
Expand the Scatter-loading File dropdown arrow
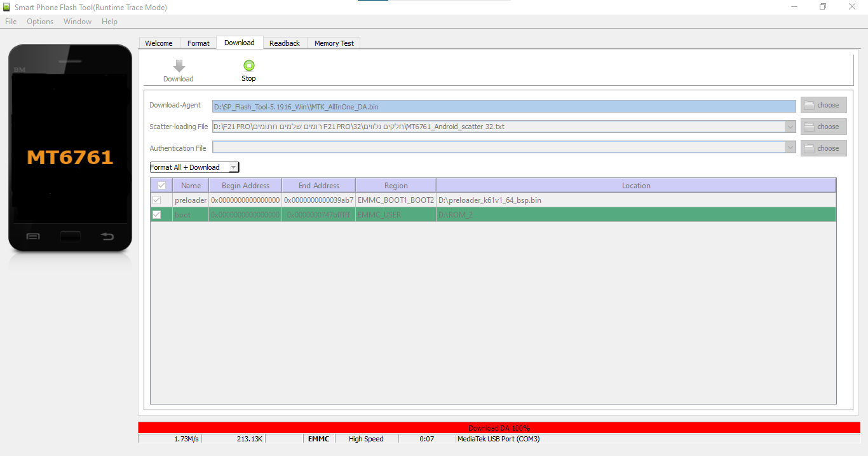(x=790, y=127)
